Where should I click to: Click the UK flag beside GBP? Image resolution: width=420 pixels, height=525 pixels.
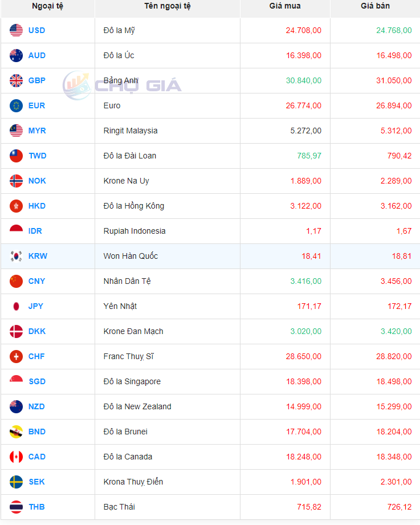[16, 80]
